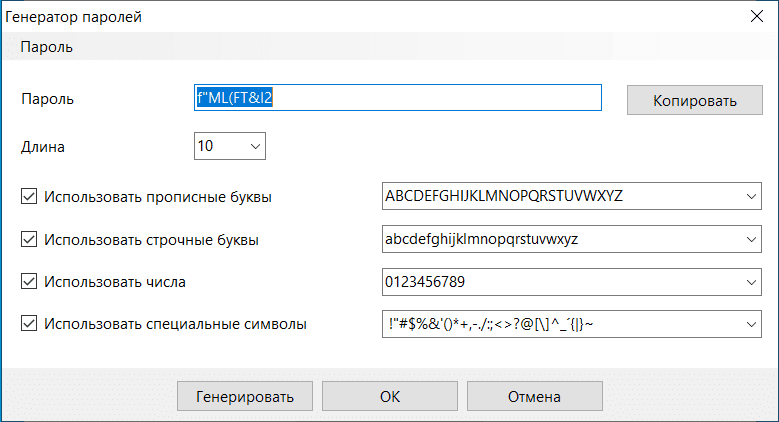Image resolution: width=779 pixels, height=422 pixels.
Task: Open the Пароль menu
Action: pyautogui.click(x=46, y=46)
